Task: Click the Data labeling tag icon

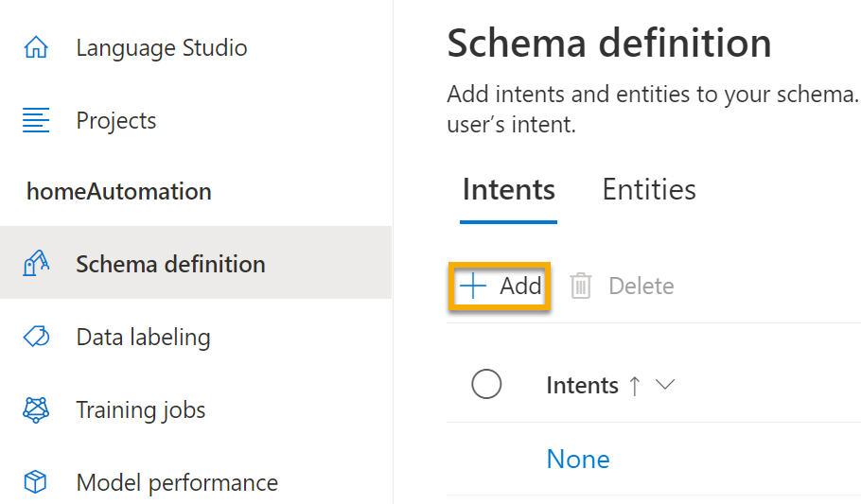Action: click(x=36, y=337)
